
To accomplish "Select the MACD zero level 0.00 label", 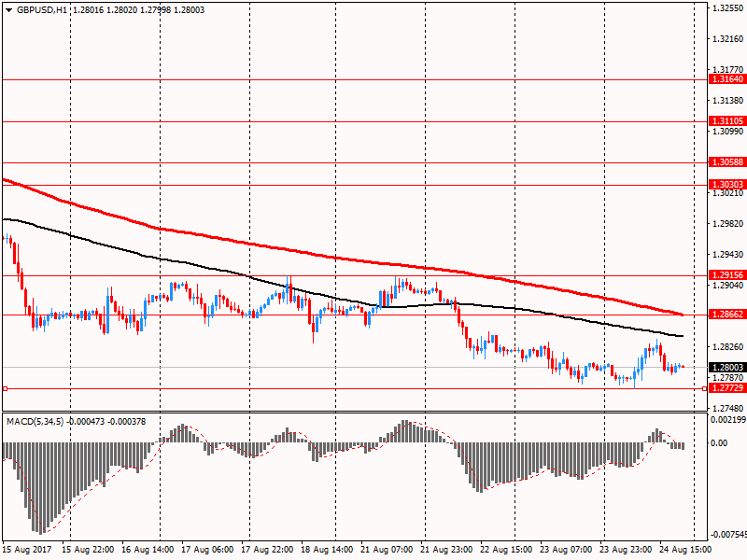I will tap(719, 443).
